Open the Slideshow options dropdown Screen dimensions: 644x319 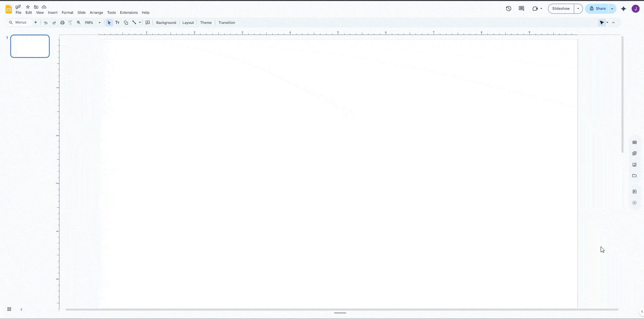(578, 8)
